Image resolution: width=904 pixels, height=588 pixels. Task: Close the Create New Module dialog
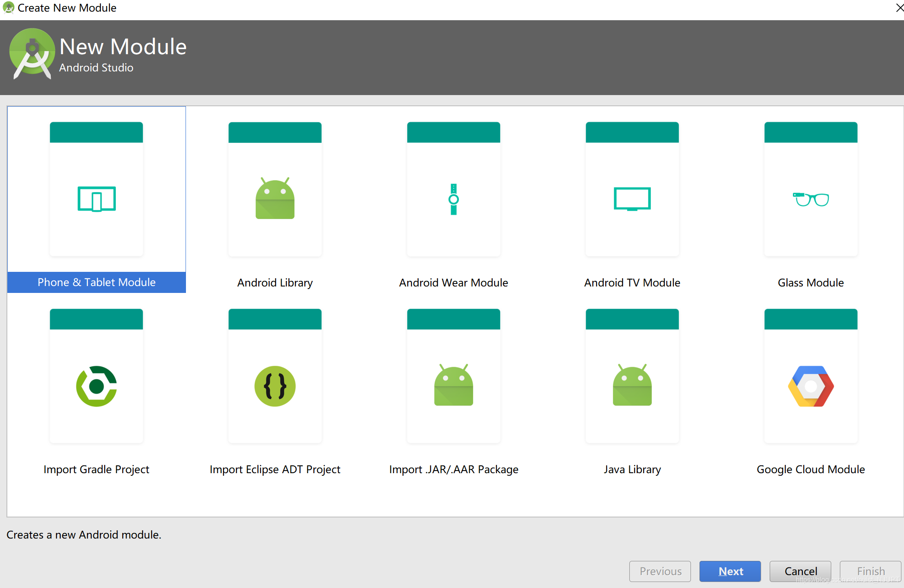point(899,8)
